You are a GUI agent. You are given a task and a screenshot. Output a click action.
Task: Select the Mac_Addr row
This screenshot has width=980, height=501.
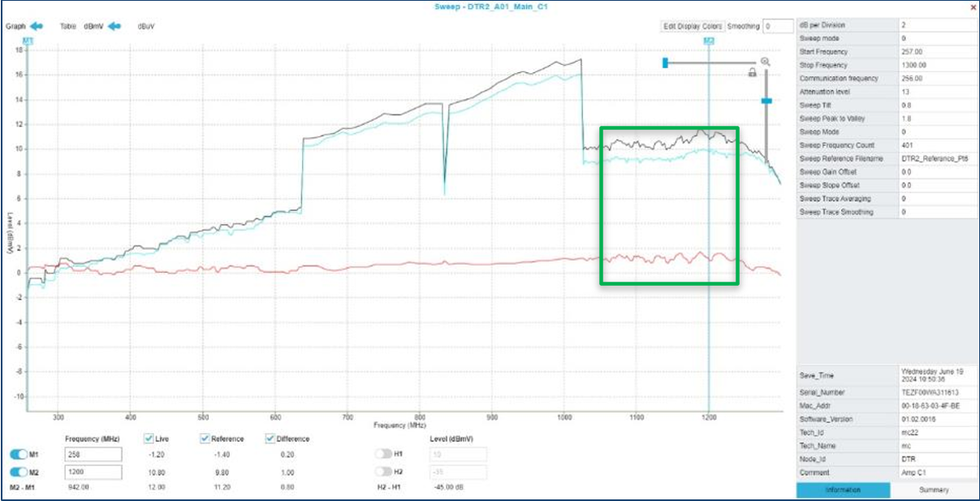click(x=886, y=405)
